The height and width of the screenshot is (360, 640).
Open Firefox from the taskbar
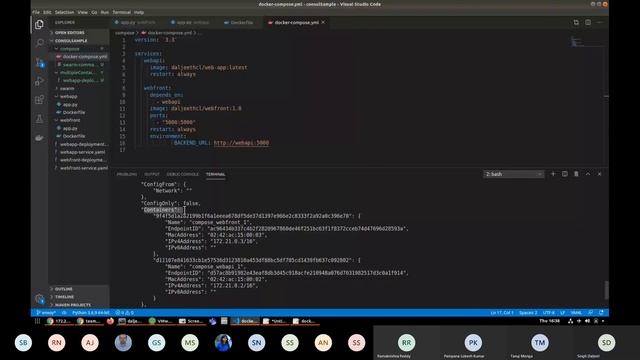click(x=110, y=321)
